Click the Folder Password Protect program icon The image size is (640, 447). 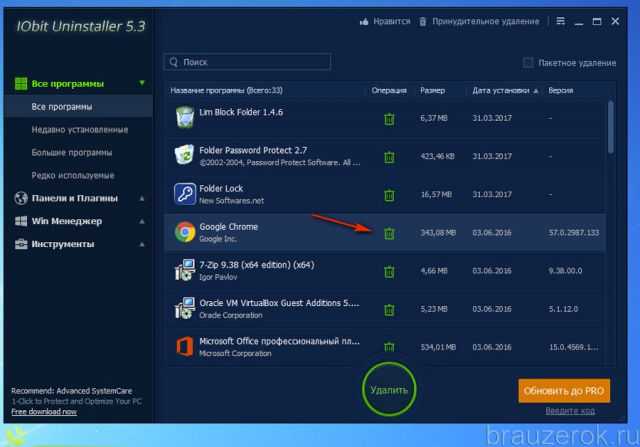click(x=184, y=155)
